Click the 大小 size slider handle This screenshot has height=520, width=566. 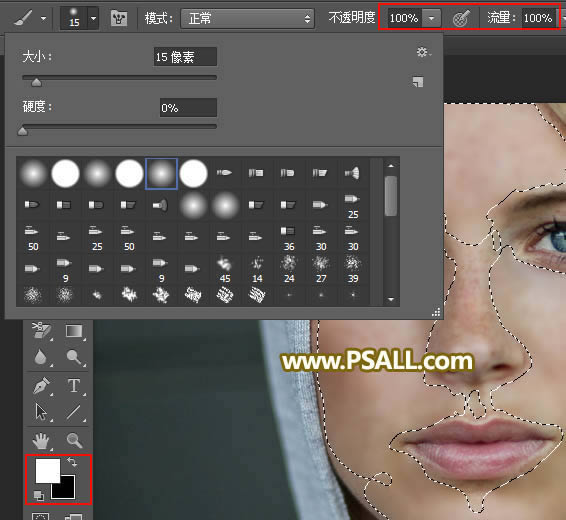pos(36,83)
